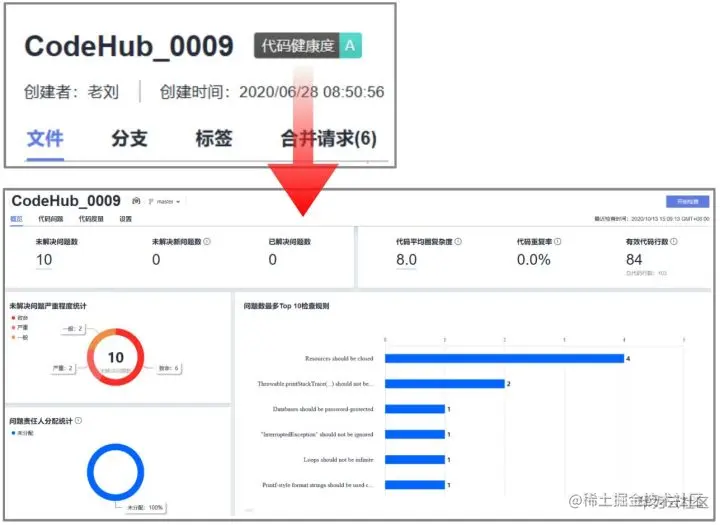The height and width of the screenshot is (525, 720).
Task: Click the InterruptedException should not be ignored bar
Action: coord(415,435)
